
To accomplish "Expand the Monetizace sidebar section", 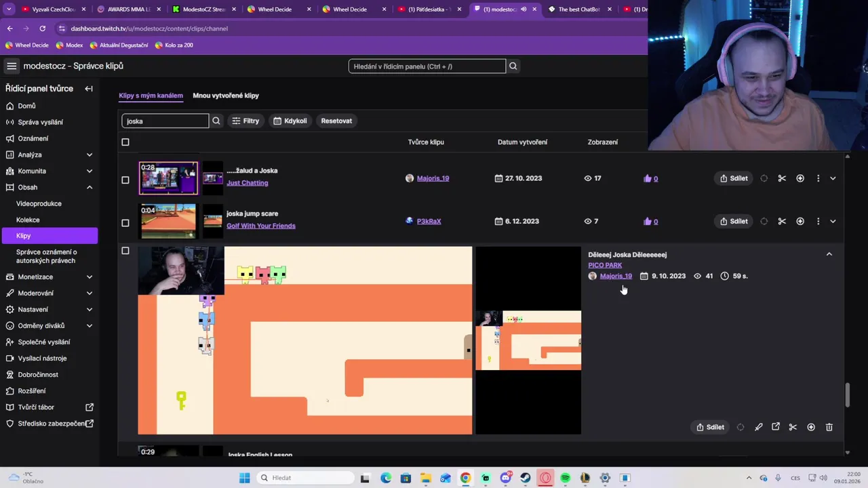I will pyautogui.click(x=90, y=277).
